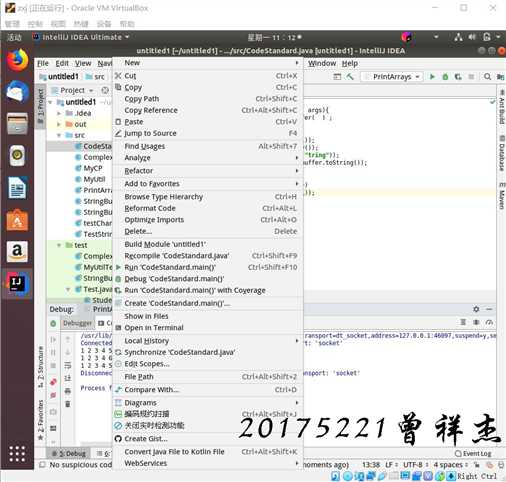The width and height of the screenshot is (506, 482).
Task: Click Run with Coverage toolbar icon
Action: [458, 77]
